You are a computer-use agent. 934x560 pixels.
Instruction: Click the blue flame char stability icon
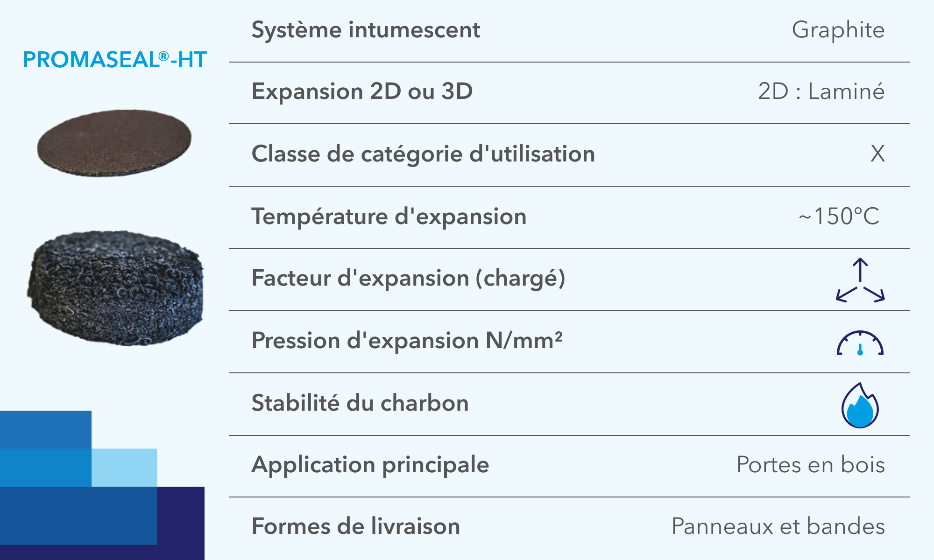click(x=860, y=406)
